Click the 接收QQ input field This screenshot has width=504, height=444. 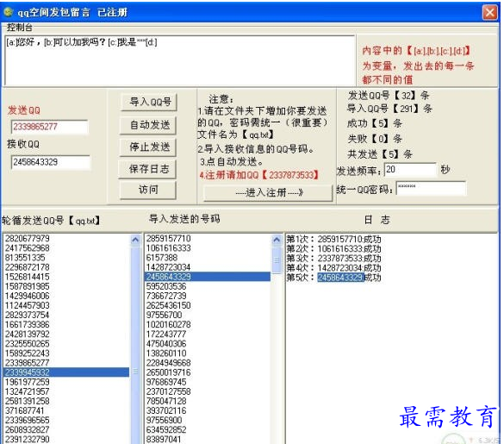tap(51, 162)
